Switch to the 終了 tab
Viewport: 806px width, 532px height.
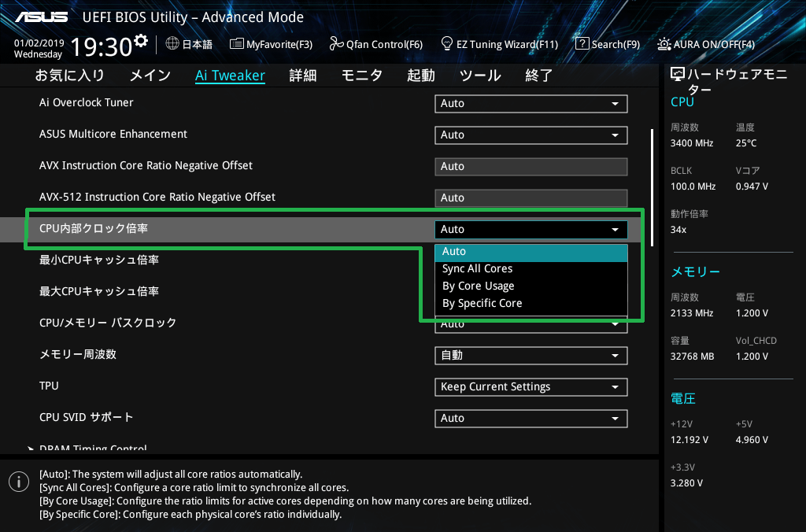click(538, 76)
